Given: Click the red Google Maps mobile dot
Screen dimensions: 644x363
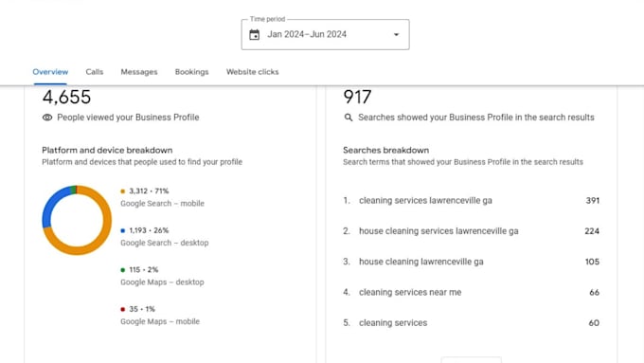Looking at the screenshot, I should (122, 309).
